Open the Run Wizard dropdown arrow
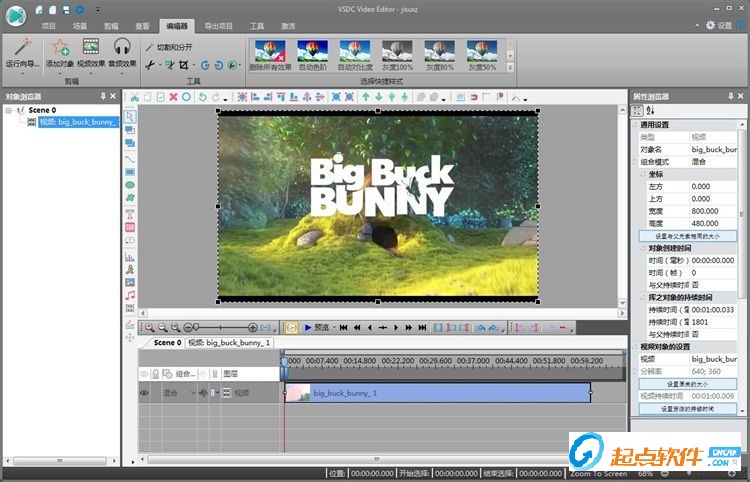 [22, 74]
